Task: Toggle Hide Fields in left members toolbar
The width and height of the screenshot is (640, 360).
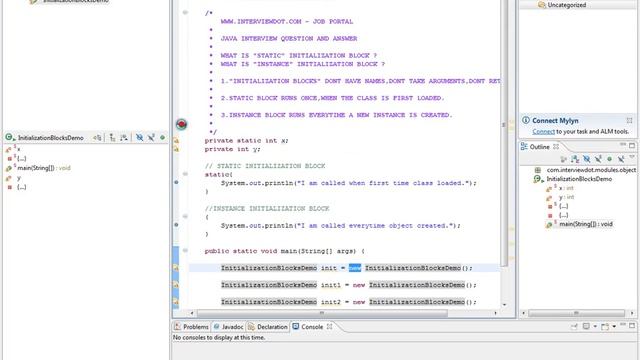Action: pos(139,138)
